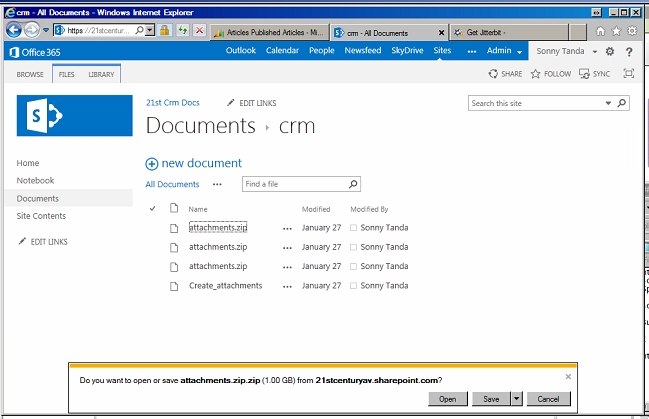Switch to the Get Jitterbit tab
The height and width of the screenshot is (419, 649).
509,32
